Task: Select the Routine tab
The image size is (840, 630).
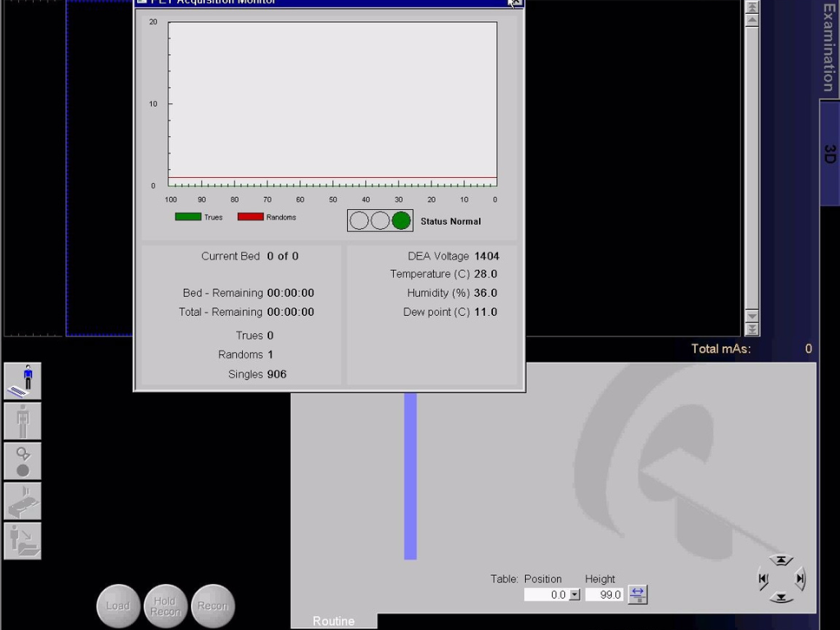Action: tap(333, 621)
